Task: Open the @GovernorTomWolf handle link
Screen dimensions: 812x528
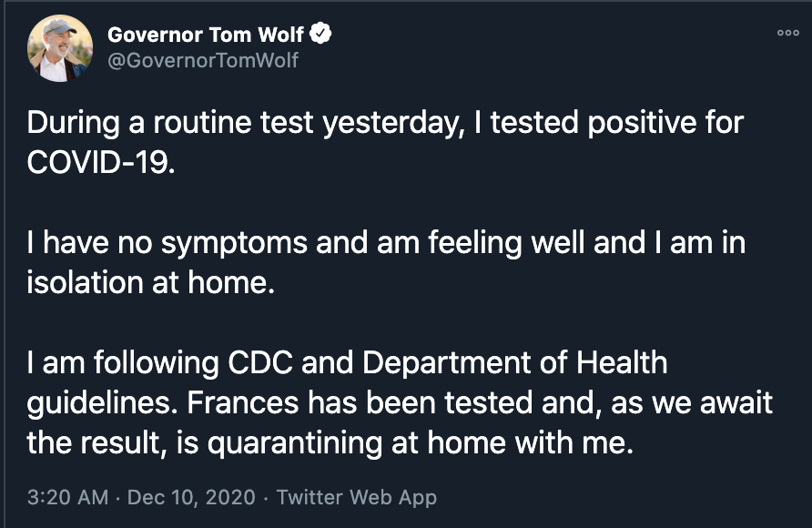Action: [x=203, y=61]
